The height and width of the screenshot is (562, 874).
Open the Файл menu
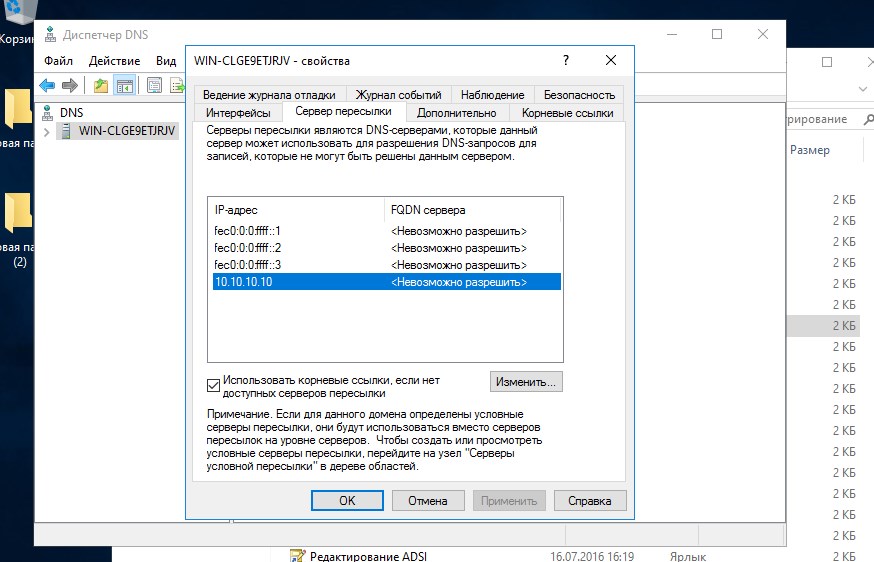click(x=59, y=61)
